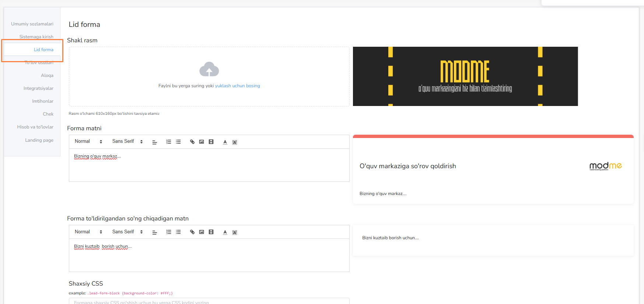Click 'yuklash uchun bosing' upload link
Image resolution: width=644 pixels, height=304 pixels.
pyautogui.click(x=237, y=86)
